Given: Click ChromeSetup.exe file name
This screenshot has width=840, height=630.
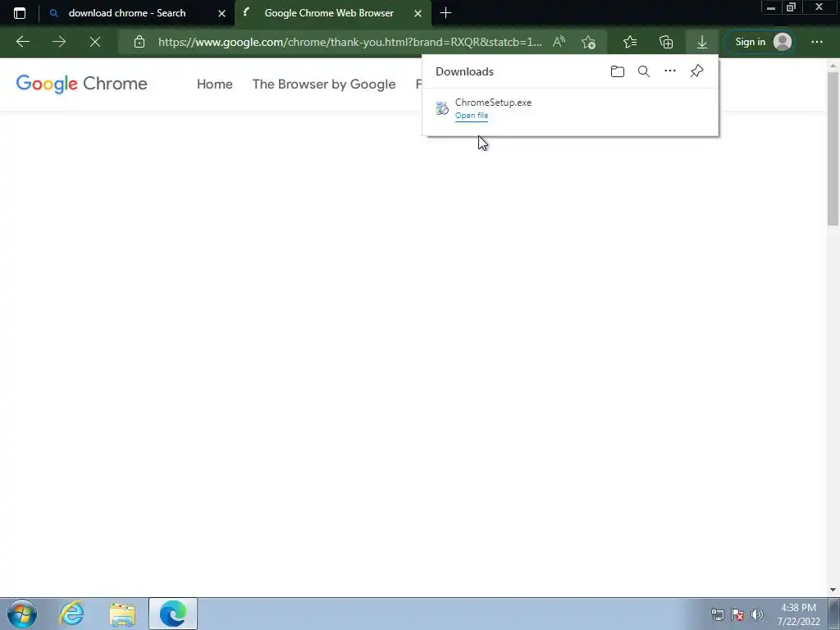Looking at the screenshot, I should (x=493, y=103).
